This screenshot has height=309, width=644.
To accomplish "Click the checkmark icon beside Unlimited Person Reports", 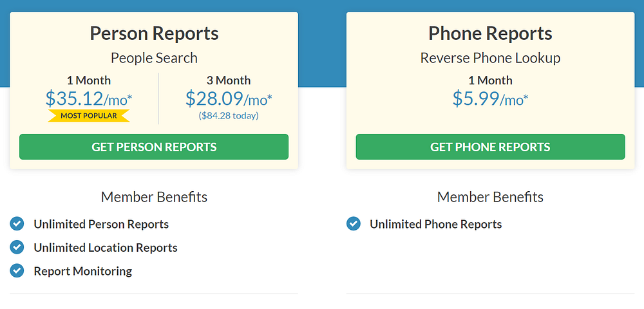I will 17,224.
